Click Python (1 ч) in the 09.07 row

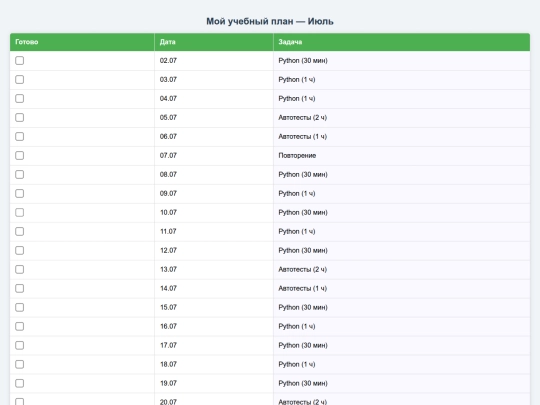pyautogui.click(x=297, y=193)
